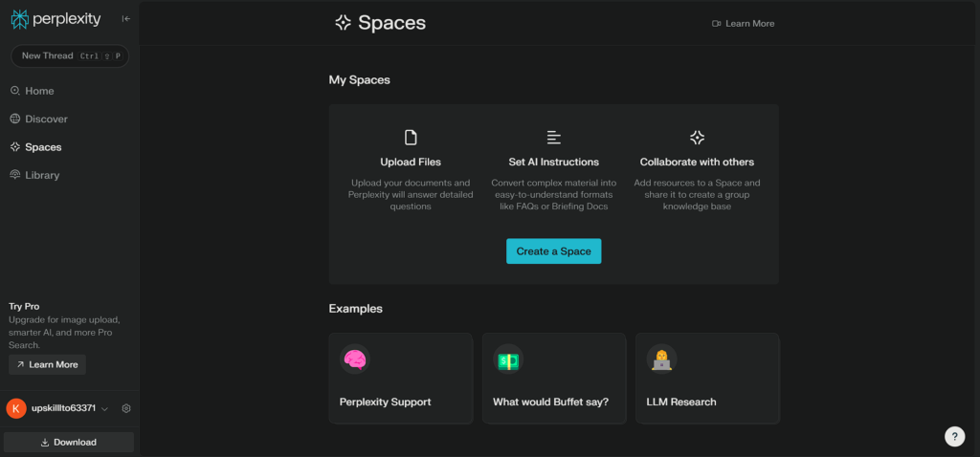
Task: Open Learn More link in header
Action: [743, 24]
